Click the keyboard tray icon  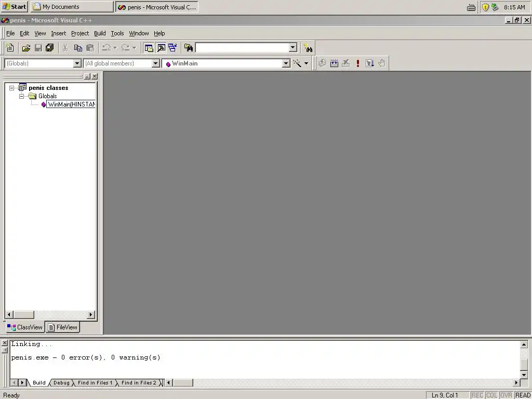[471, 7]
